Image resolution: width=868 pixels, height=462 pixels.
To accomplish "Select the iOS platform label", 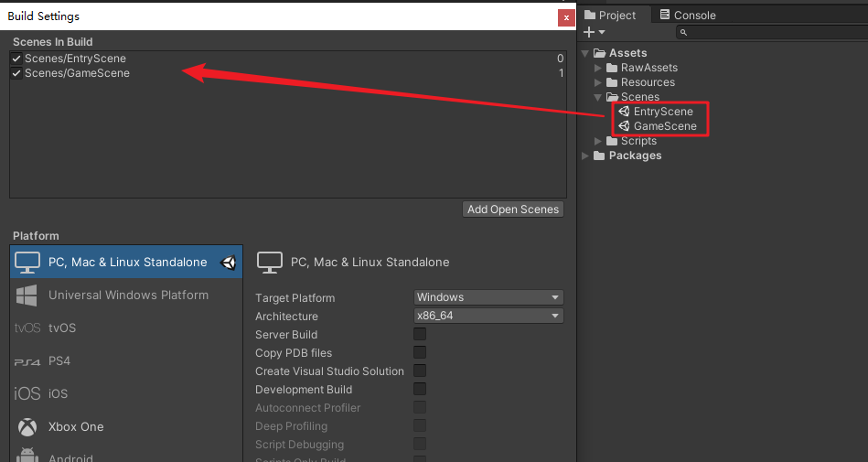I will [x=58, y=393].
